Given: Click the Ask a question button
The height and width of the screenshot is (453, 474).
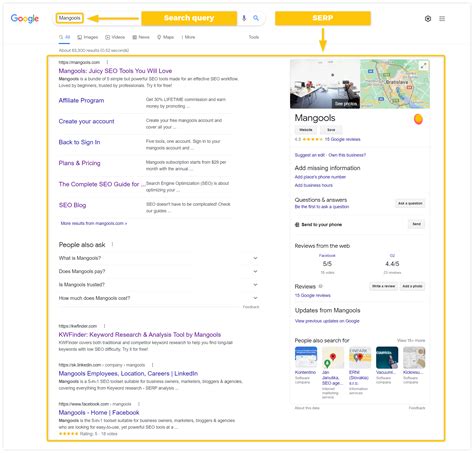Looking at the screenshot, I should point(410,203).
